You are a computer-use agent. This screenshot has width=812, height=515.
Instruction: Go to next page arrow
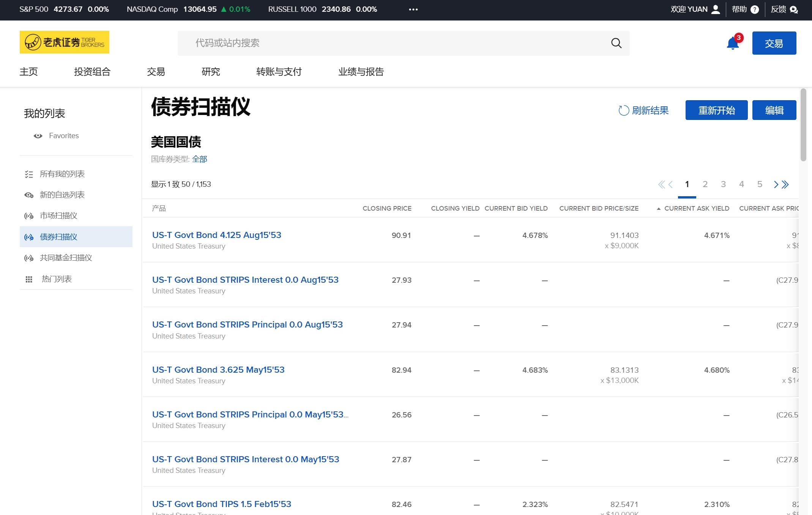click(x=776, y=184)
